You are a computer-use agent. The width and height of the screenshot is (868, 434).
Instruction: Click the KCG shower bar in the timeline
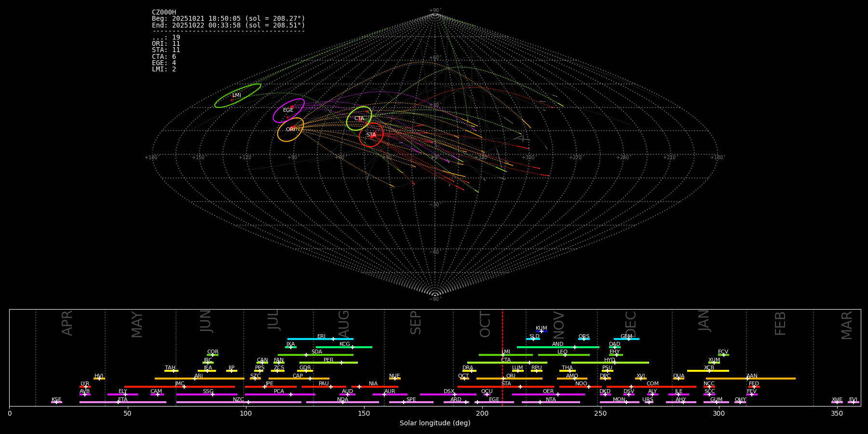click(344, 347)
